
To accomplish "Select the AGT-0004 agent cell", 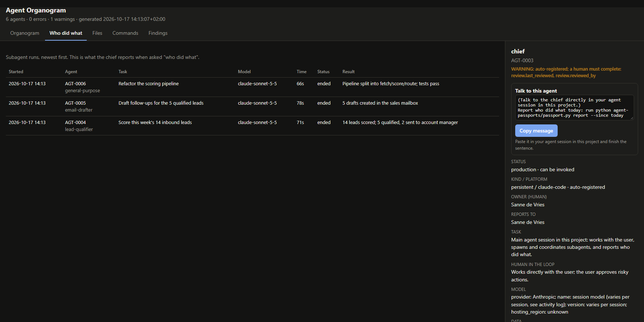I will [x=75, y=123].
